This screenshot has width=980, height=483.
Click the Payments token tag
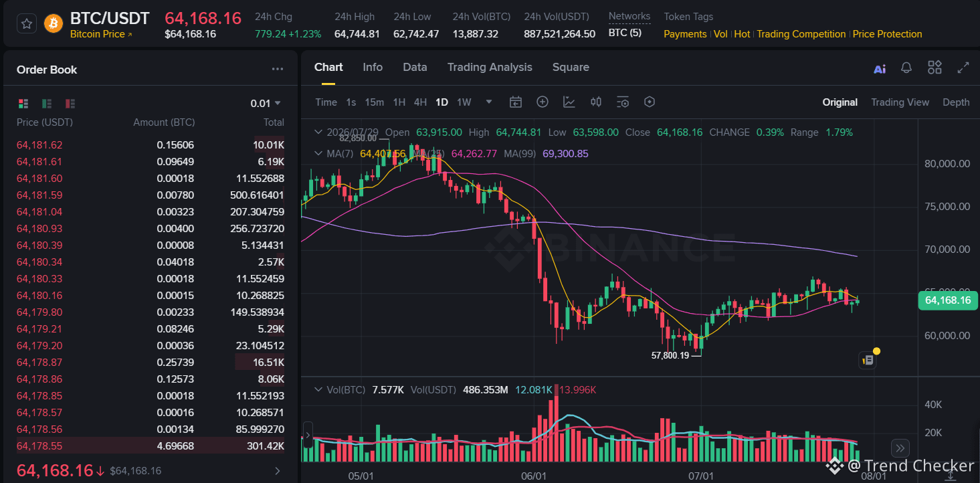point(685,34)
